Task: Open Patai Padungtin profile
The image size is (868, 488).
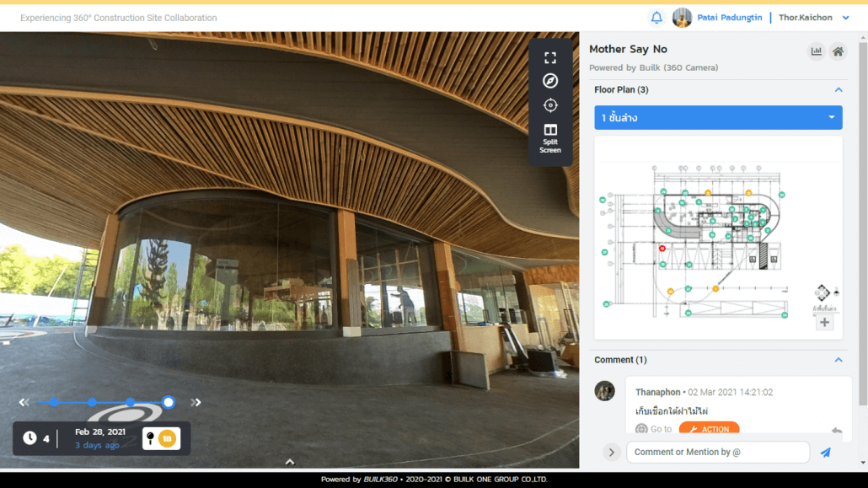Action: pos(729,18)
